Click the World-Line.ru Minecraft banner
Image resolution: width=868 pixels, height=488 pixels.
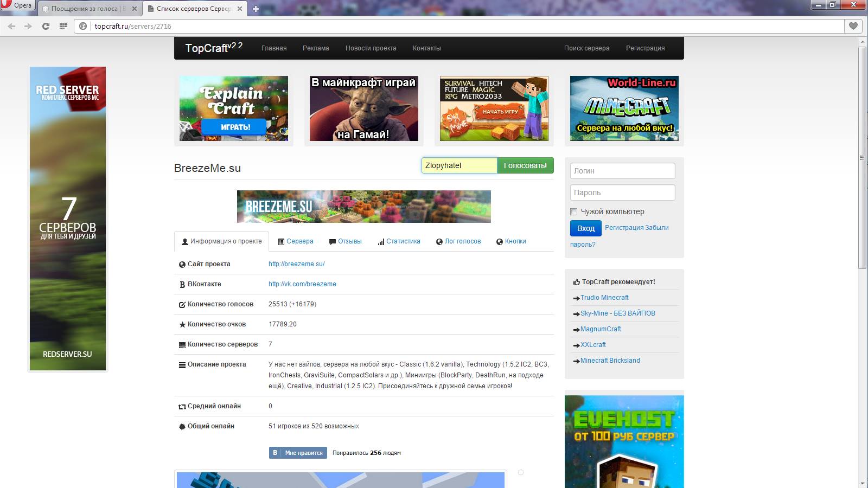coord(624,108)
